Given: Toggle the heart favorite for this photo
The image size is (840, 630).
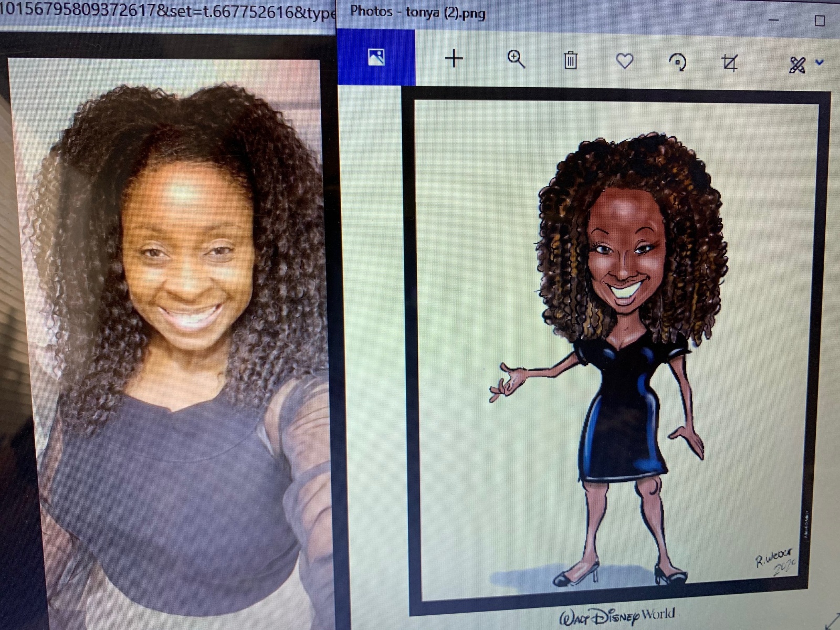Looking at the screenshot, I should 624,61.
